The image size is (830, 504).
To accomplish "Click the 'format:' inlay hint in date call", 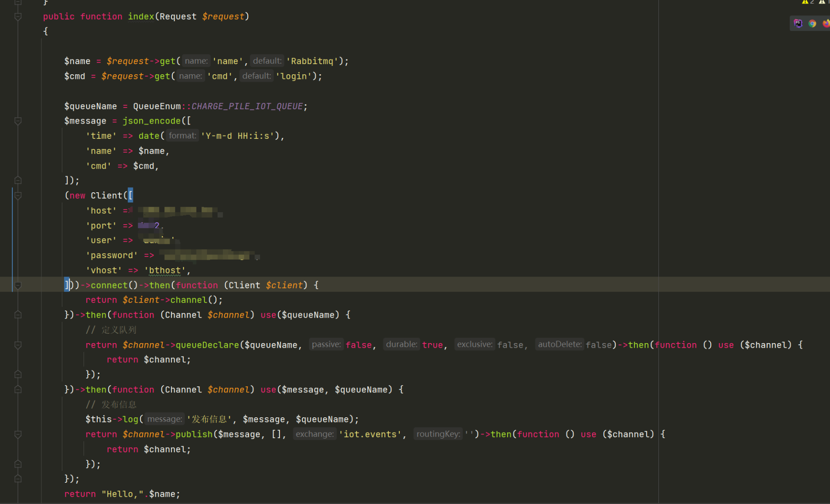I will point(182,136).
